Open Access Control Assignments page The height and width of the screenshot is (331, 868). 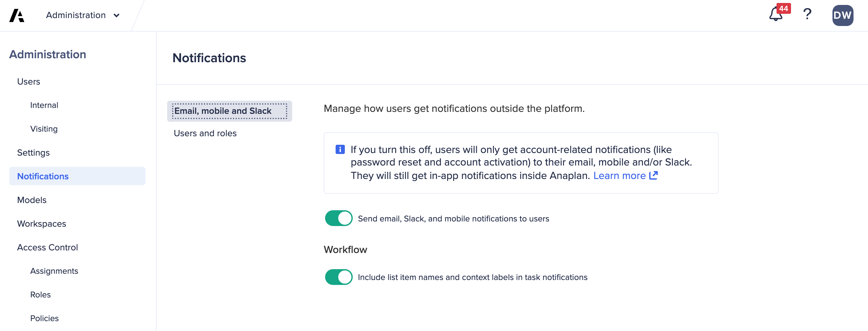54,271
